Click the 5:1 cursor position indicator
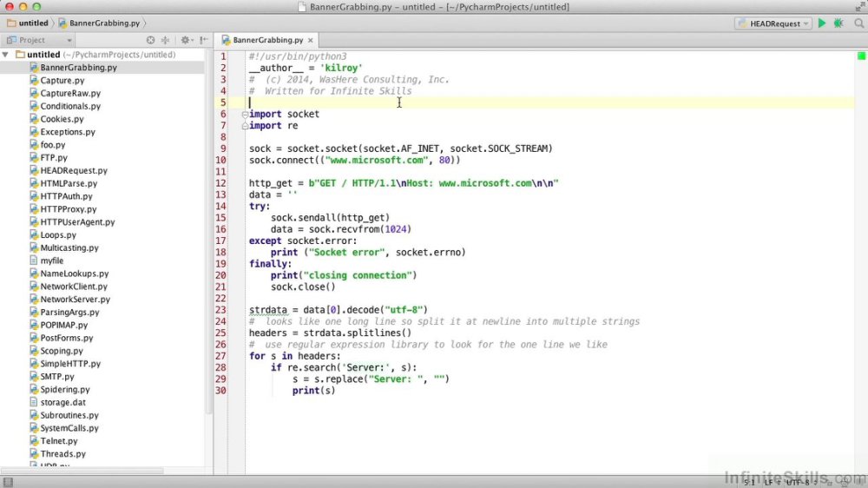868x488 pixels. 749,483
